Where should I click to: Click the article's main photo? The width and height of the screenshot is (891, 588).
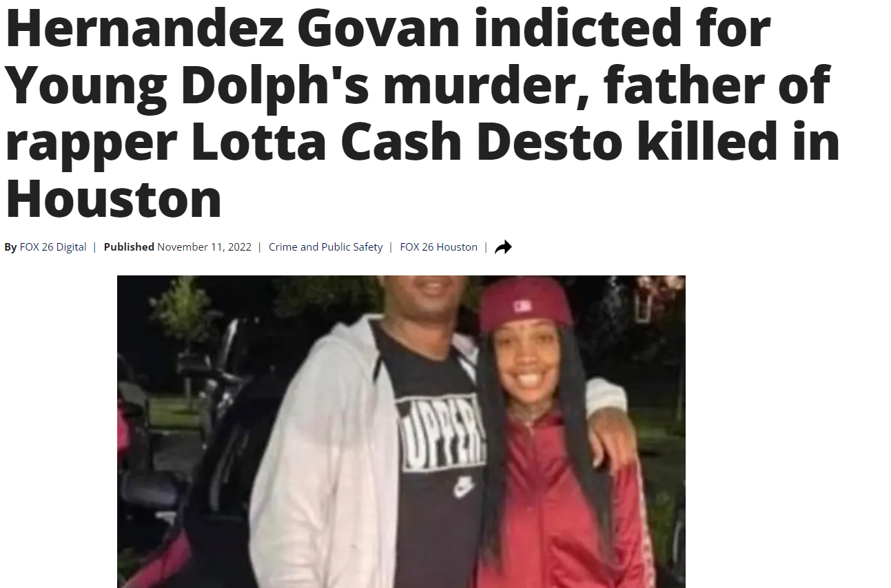pos(401,432)
